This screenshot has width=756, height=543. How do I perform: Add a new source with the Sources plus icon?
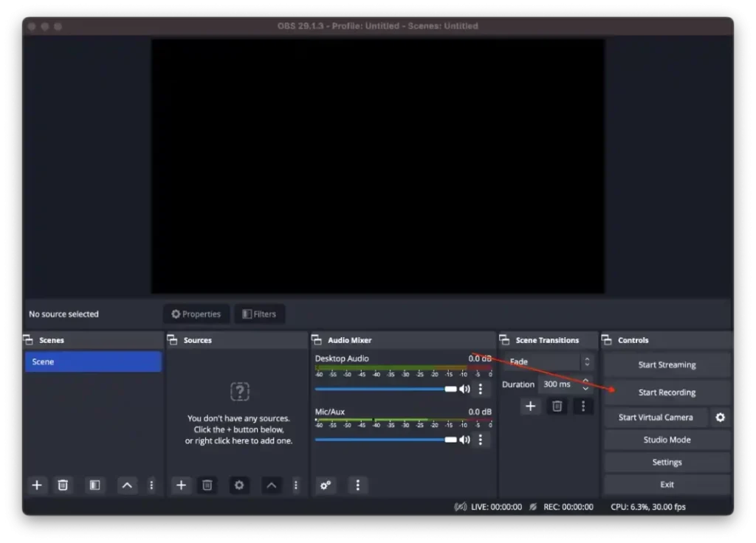[182, 485]
